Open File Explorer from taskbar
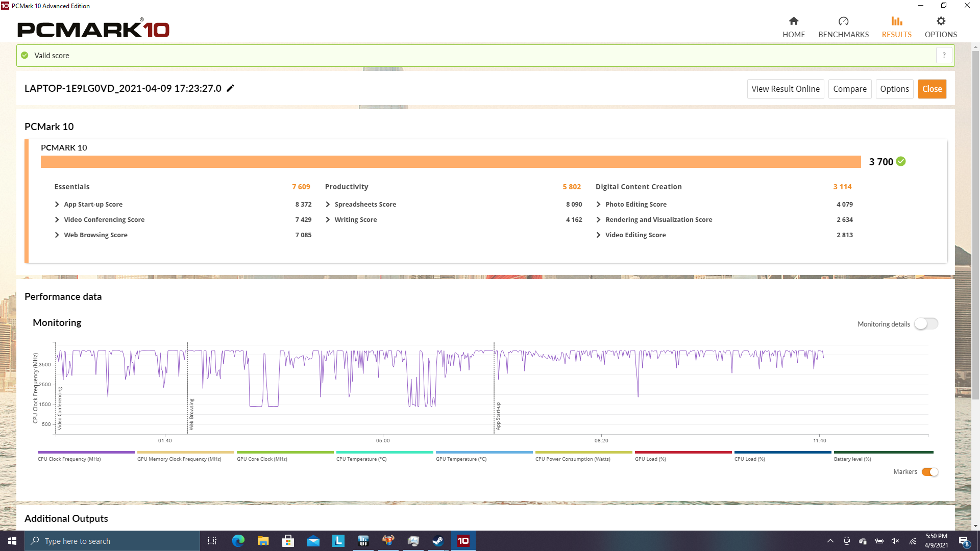This screenshot has height=551, width=980. [263, 541]
